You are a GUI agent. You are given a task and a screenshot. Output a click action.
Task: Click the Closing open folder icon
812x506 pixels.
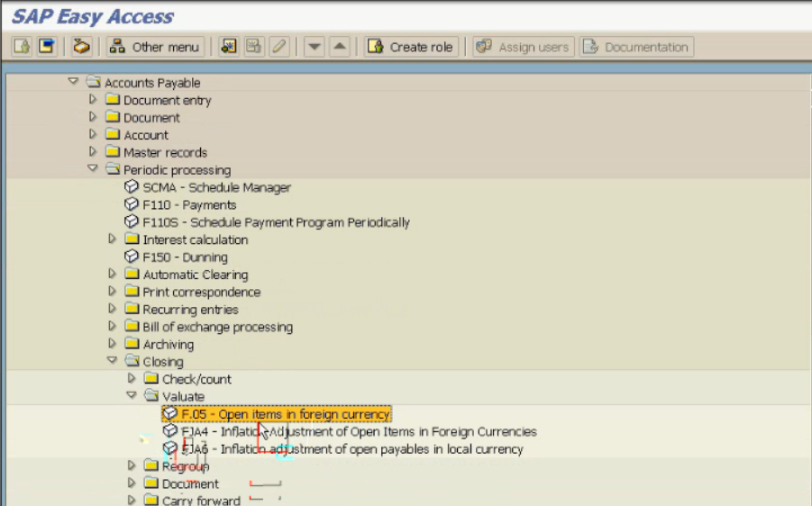click(x=132, y=360)
